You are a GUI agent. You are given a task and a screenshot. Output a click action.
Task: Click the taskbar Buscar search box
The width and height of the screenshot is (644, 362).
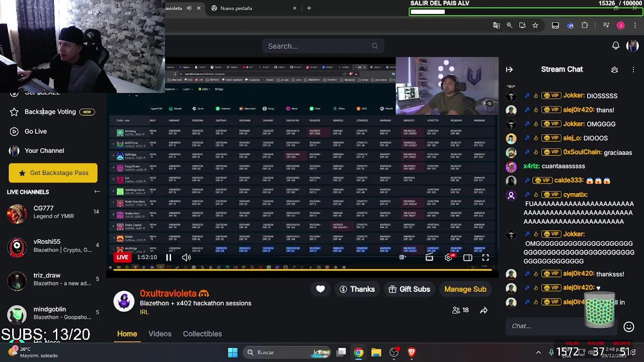coord(287,352)
